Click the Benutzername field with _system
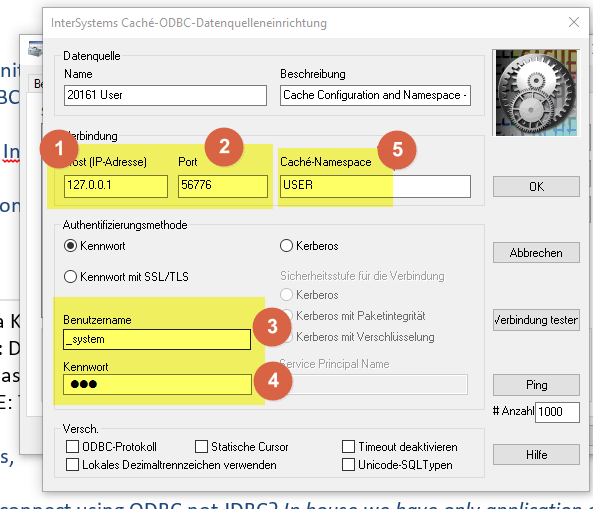Screen dimensions: 593x509 (157, 339)
